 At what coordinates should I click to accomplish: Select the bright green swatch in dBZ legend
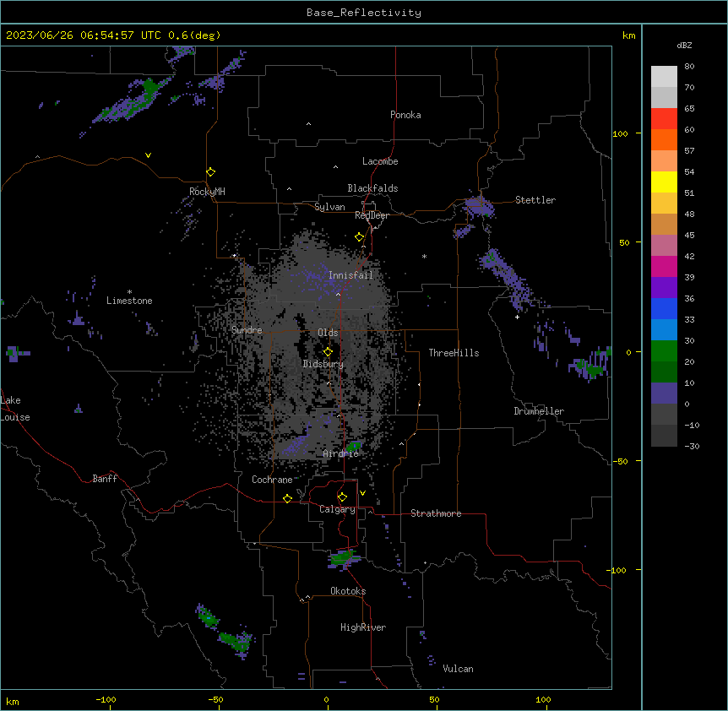pyautogui.click(x=664, y=351)
